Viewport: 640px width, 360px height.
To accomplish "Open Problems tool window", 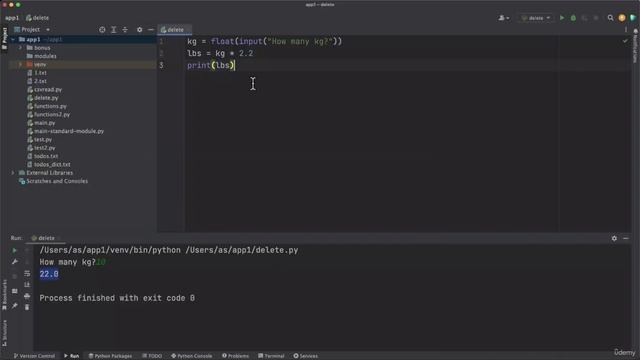I will pyautogui.click(x=236, y=356).
